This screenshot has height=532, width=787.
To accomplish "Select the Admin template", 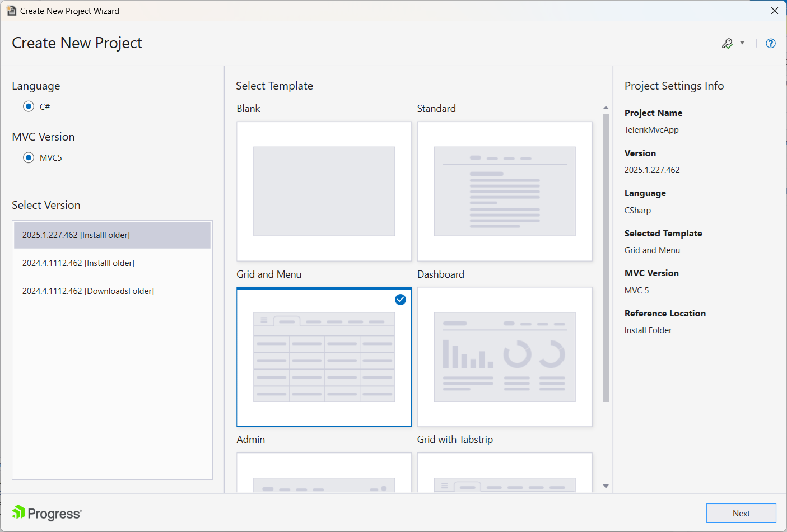I will pyautogui.click(x=324, y=473).
